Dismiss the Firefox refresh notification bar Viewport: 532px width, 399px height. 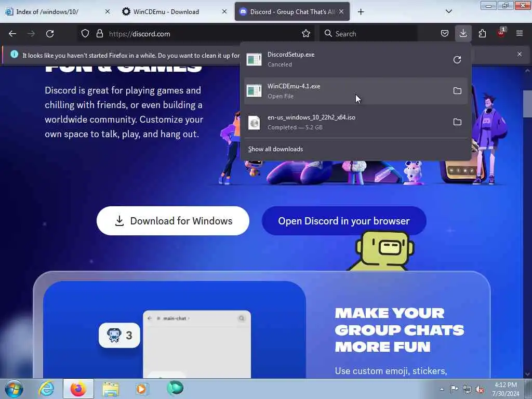coord(520,54)
